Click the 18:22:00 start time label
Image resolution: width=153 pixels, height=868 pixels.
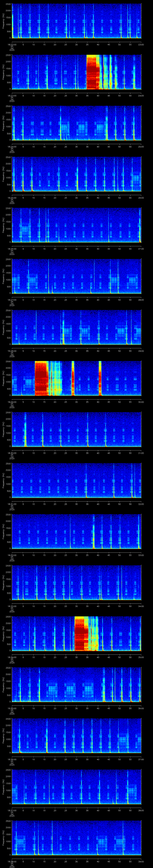12,44
